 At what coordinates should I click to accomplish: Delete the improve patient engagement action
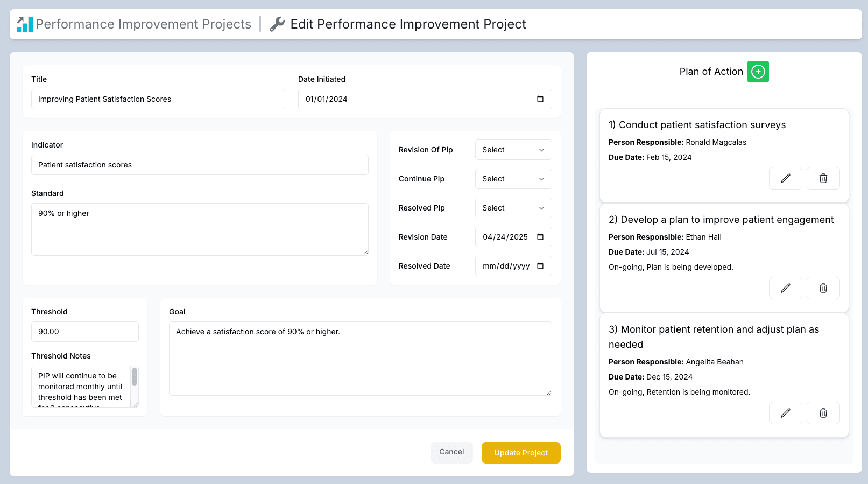click(823, 288)
